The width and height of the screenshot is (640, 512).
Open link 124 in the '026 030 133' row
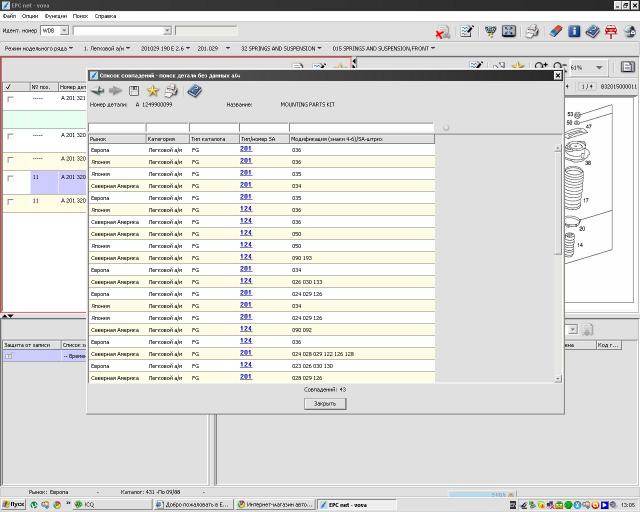[x=246, y=281]
